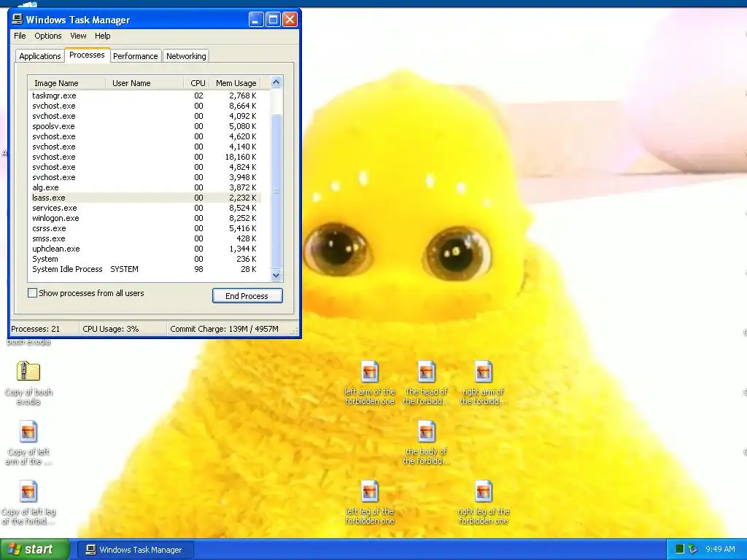
Task: Open the Options menu
Action: tap(47, 36)
